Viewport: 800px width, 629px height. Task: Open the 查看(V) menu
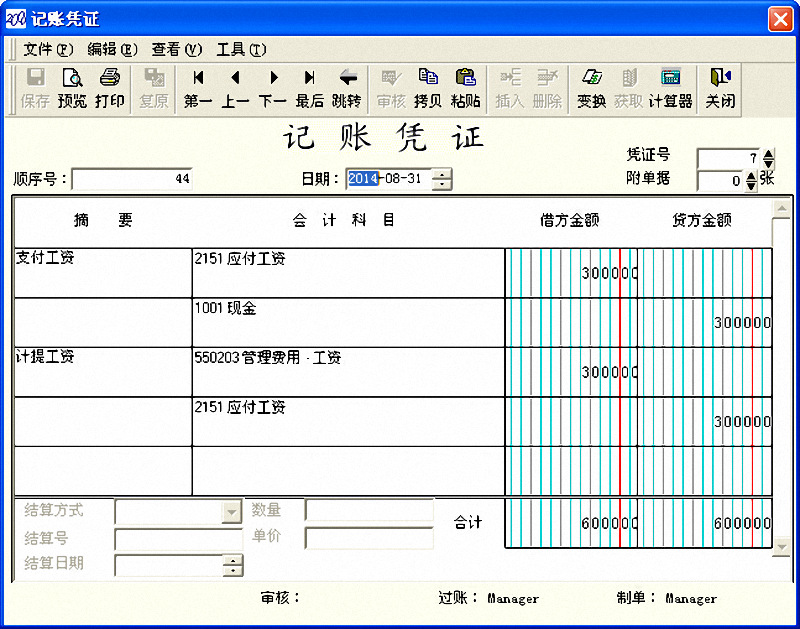tap(177, 49)
